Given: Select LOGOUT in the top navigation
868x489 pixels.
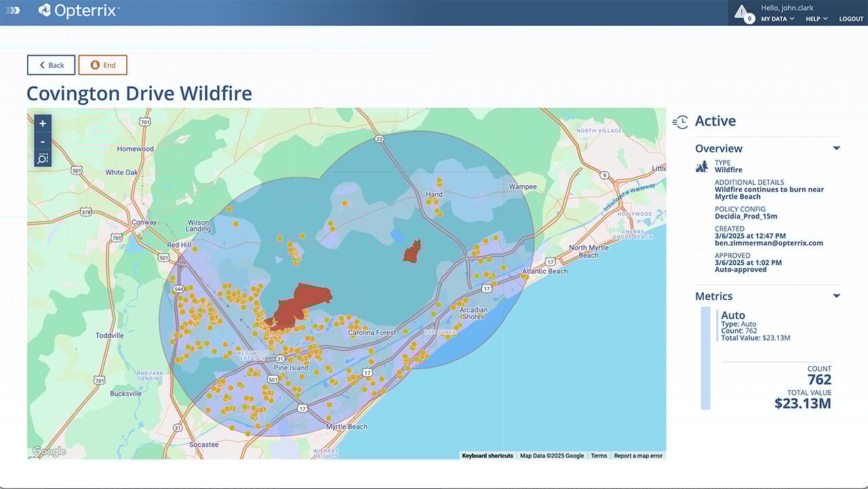Looking at the screenshot, I should pyautogui.click(x=851, y=18).
